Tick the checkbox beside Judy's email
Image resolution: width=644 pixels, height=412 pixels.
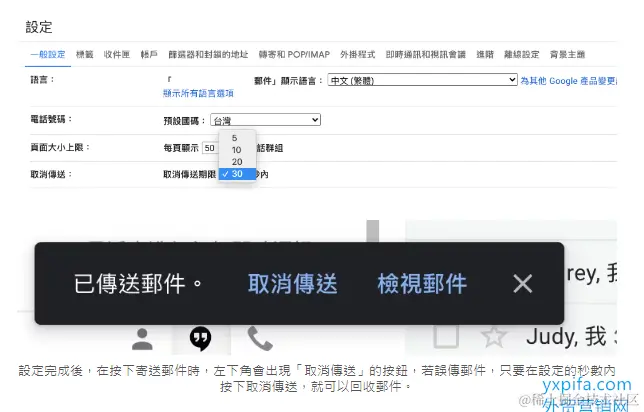click(x=446, y=337)
